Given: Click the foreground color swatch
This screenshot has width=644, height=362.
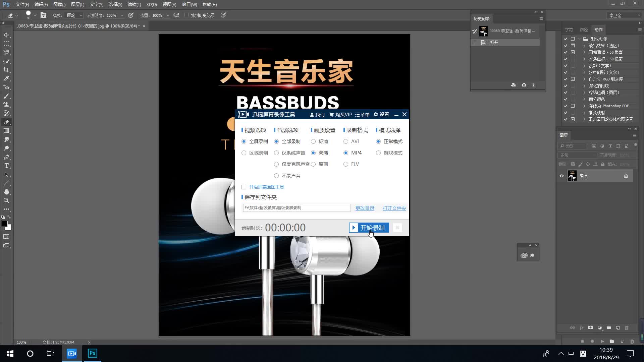Looking at the screenshot, I should pyautogui.click(x=4, y=224).
